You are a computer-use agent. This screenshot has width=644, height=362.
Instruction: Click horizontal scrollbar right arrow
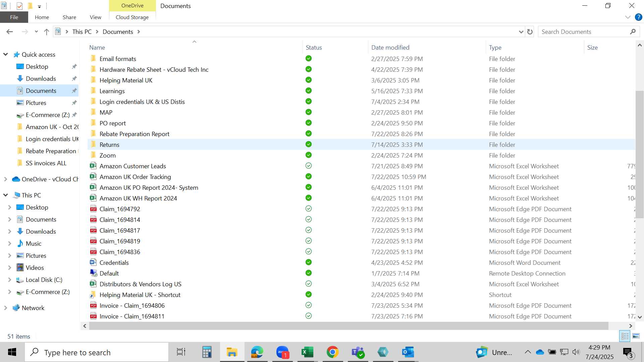[631, 326]
